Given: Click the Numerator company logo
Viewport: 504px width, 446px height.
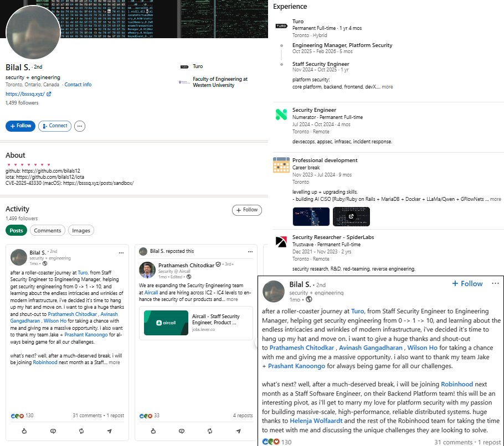Looking at the screenshot, I should click(281, 113).
